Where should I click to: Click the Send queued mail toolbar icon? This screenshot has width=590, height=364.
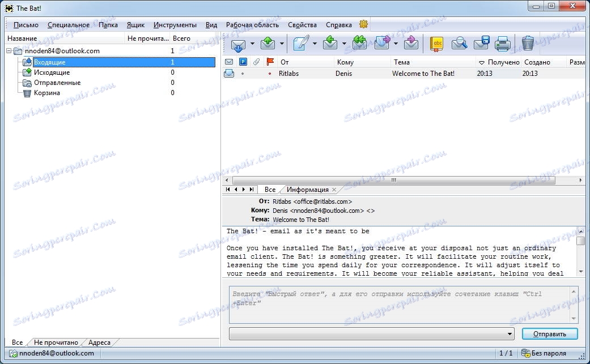click(268, 44)
